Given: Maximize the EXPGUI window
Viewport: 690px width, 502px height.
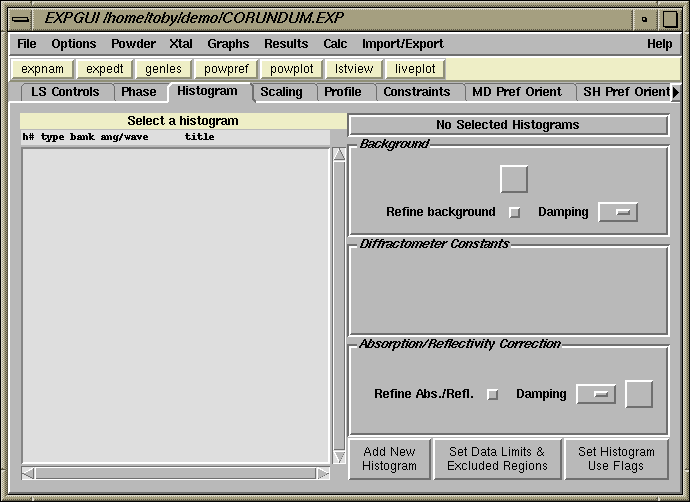Looking at the screenshot, I should click(669, 19).
